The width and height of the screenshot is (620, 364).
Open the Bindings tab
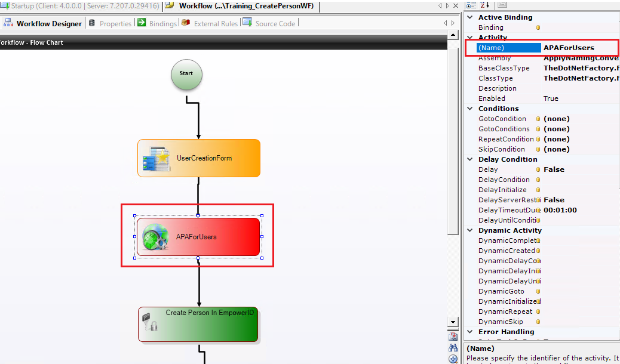coord(157,24)
